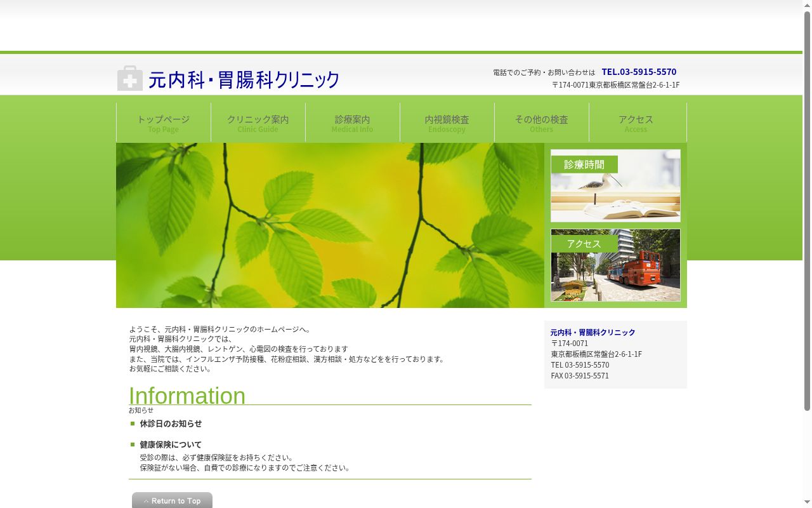The width and height of the screenshot is (812, 508).
Task: Open the アクセス Access menu item
Action: (636, 123)
